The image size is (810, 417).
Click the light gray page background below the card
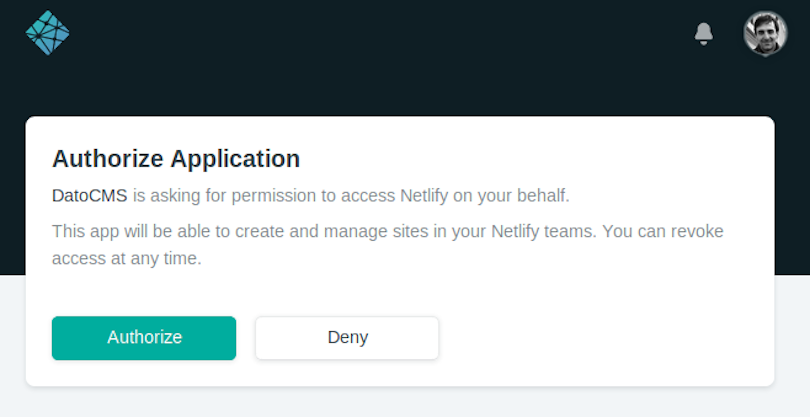[x=405, y=402]
